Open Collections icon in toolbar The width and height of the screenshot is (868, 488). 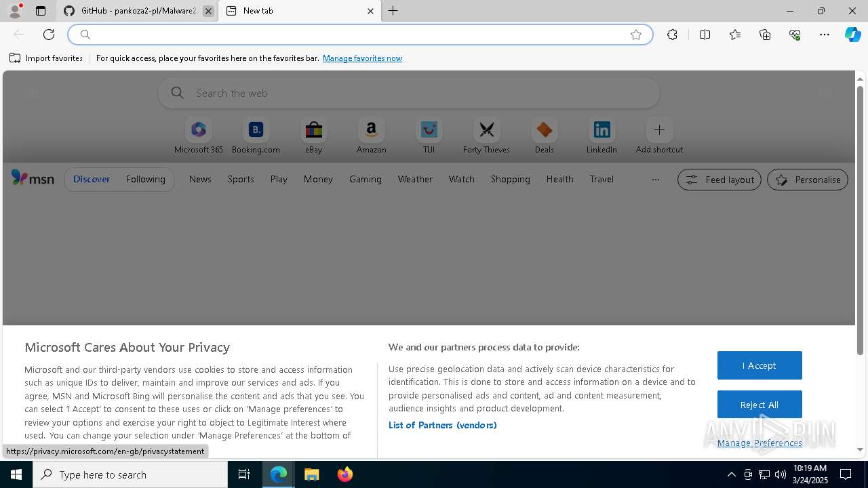point(765,35)
